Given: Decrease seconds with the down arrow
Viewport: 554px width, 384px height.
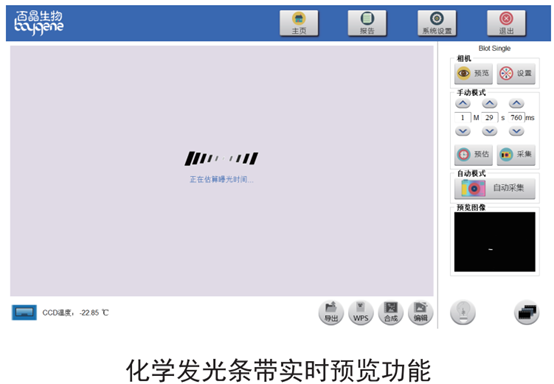Looking at the screenshot, I should 489,131.
